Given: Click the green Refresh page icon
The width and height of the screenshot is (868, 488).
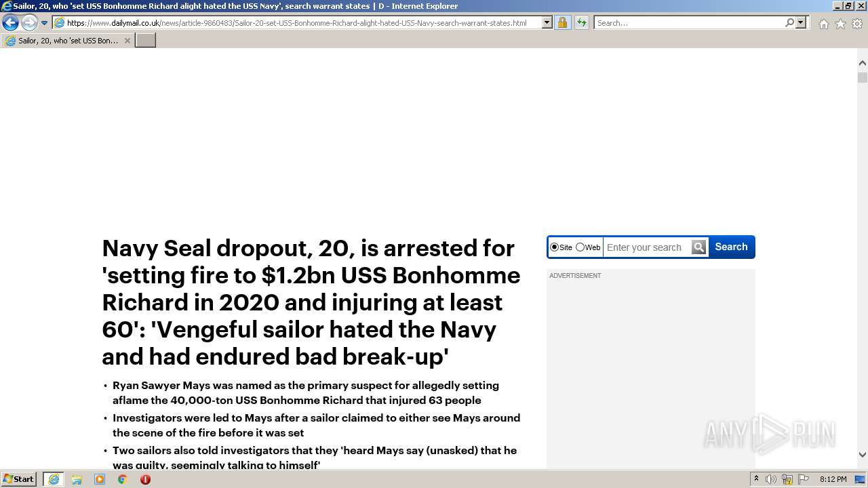Looking at the screenshot, I should click(582, 23).
